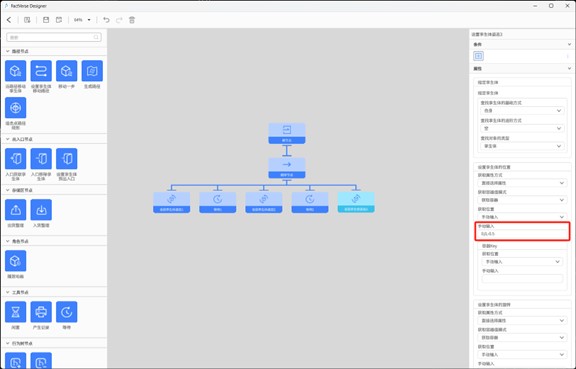
Task: Select the upload tray storage node icon
Action: tap(15, 210)
